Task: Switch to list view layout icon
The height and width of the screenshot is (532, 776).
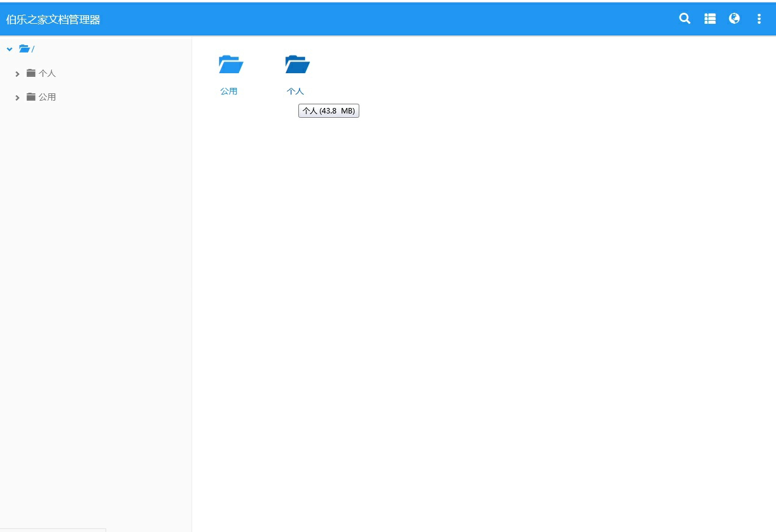Action: click(710, 19)
